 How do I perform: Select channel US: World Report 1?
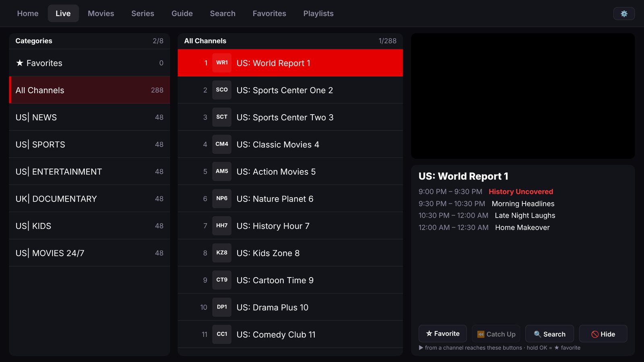[290, 63]
